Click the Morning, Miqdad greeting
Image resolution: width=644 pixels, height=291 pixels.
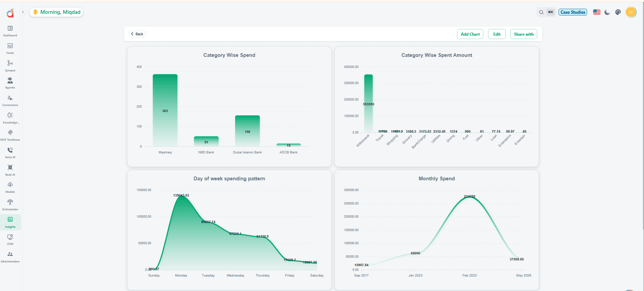[57, 12]
